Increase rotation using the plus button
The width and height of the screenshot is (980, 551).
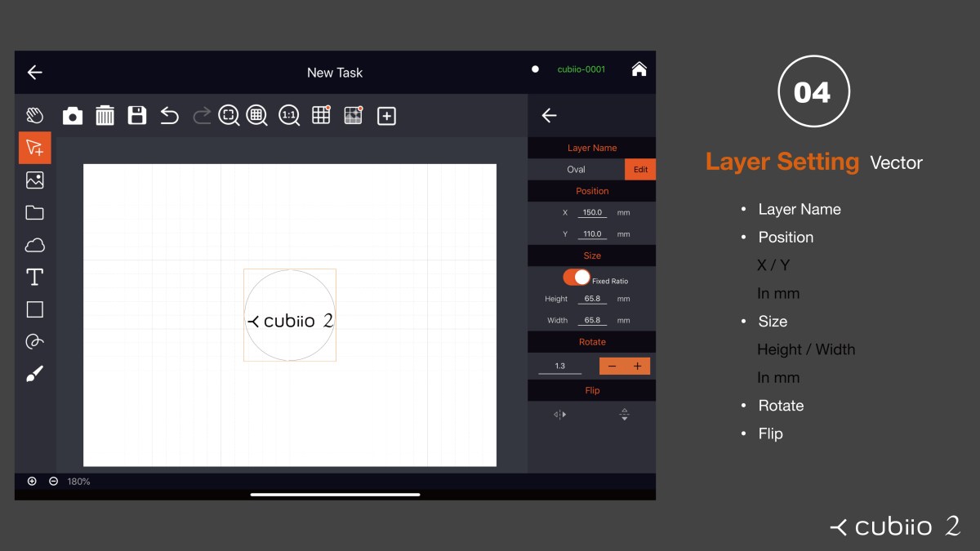click(x=638, y=366)
